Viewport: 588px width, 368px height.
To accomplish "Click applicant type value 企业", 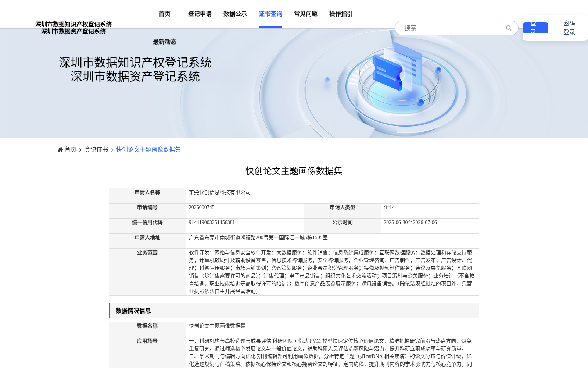I will click(x=389, y=207).
